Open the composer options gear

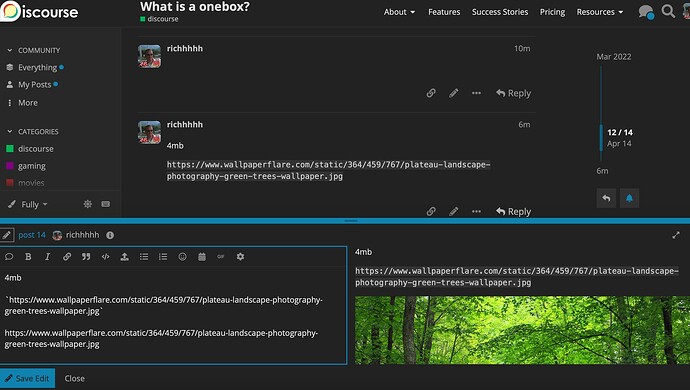(x=240, y=257)
